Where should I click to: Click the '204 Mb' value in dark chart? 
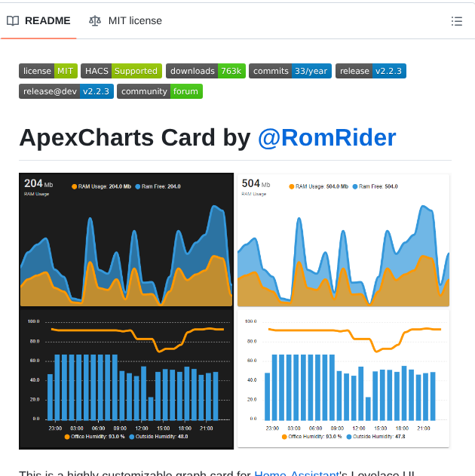(x=38, y=183)
